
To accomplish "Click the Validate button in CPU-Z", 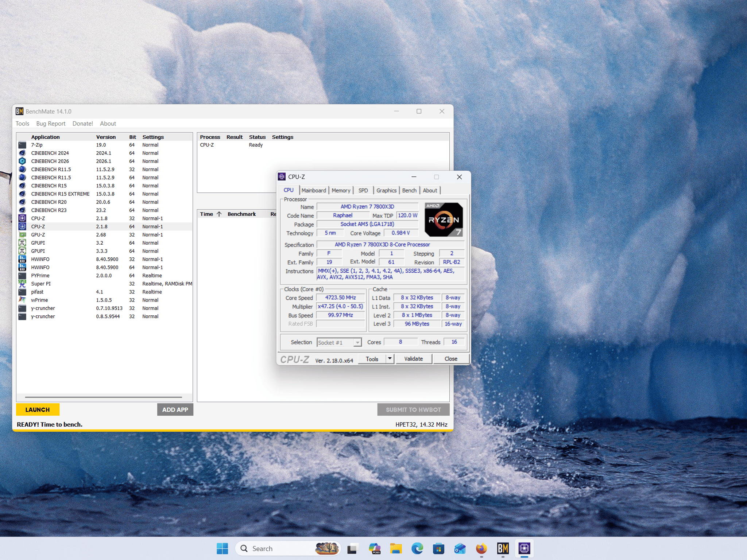I will click(414, 359).
